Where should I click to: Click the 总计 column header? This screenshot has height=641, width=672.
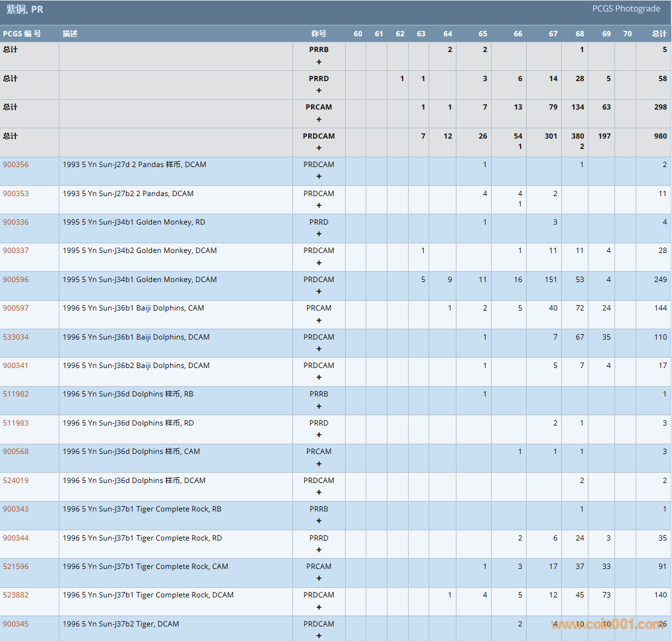point(659,34)
